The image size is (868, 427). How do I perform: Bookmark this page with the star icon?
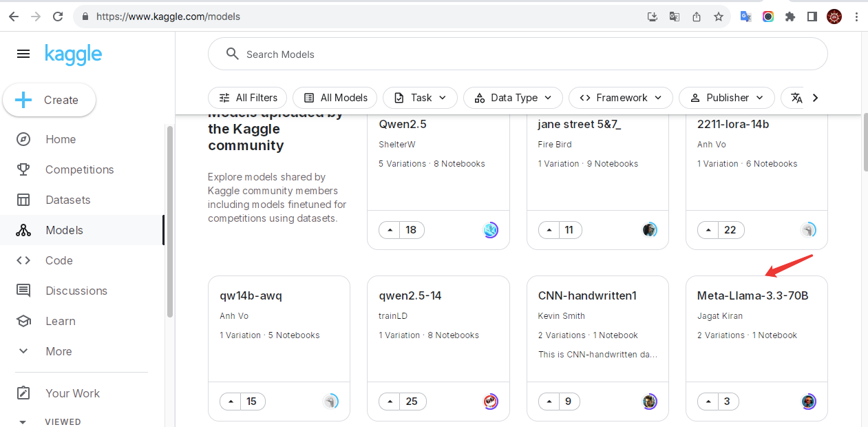point(719,17)
